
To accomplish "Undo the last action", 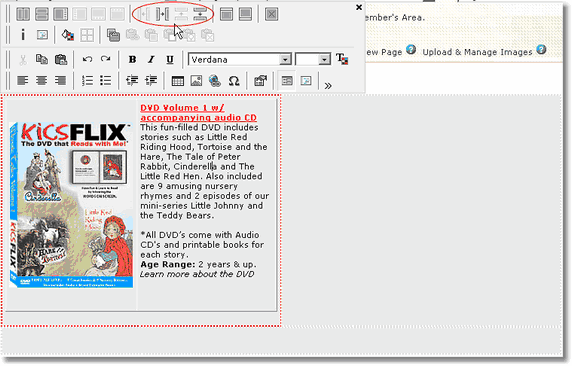I will coord(87,59).
